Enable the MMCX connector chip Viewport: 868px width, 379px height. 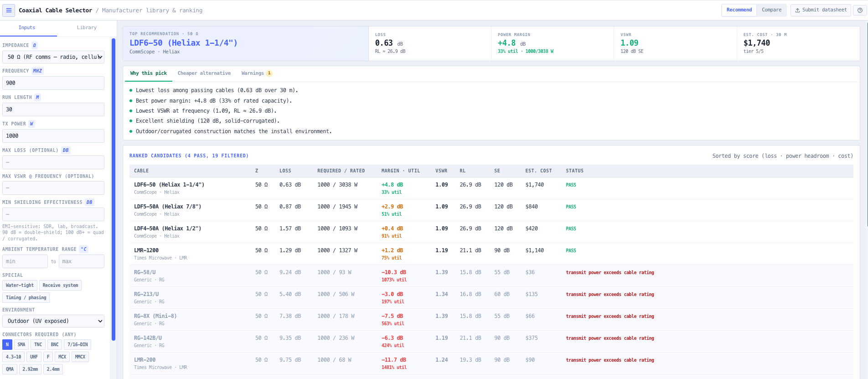coord(80,357)
